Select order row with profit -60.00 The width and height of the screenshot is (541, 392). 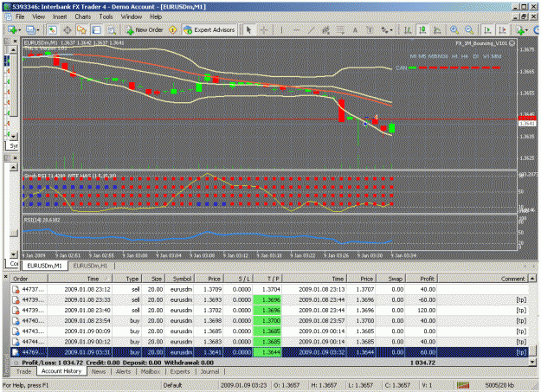point(270,300)
